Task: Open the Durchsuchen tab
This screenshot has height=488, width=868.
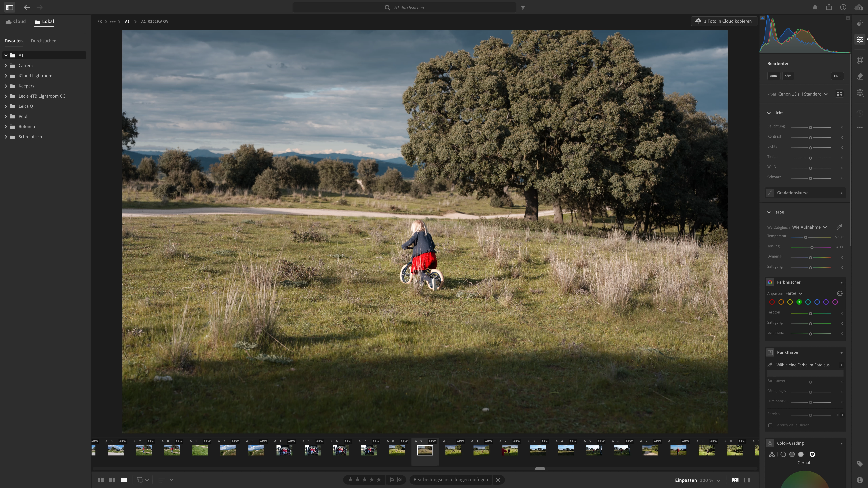Action: point(43,41)
